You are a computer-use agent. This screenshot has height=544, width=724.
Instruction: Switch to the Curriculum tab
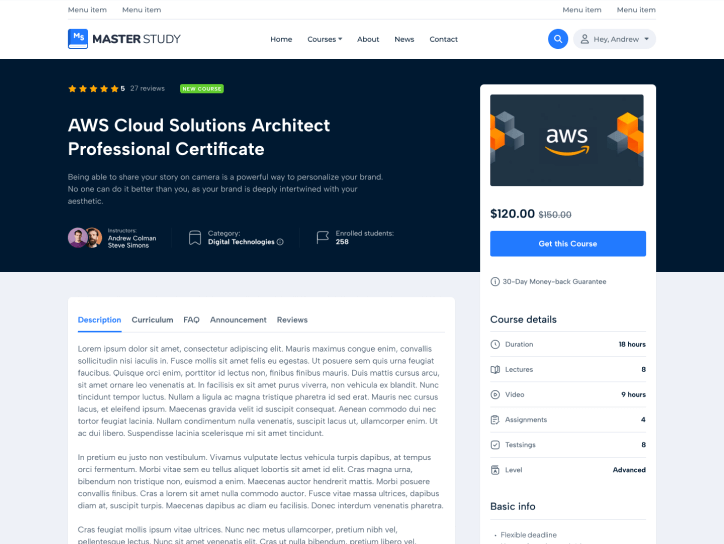(152, 320)
